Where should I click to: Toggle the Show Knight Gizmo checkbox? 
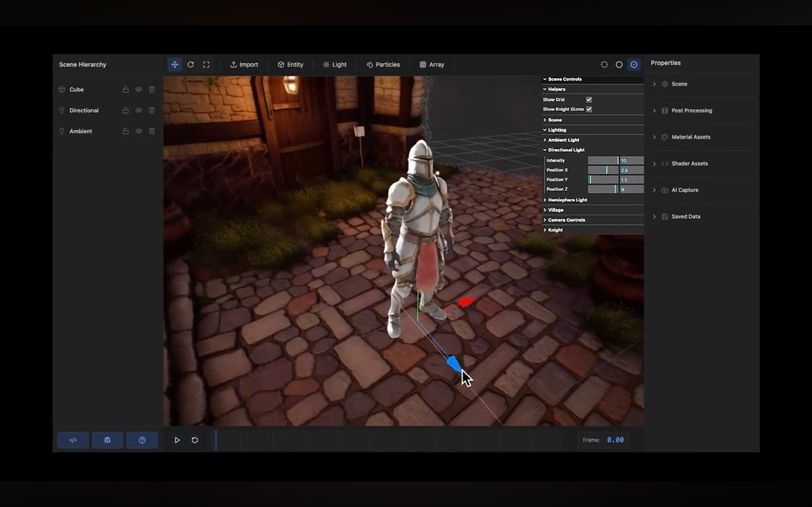pos(589,109)
